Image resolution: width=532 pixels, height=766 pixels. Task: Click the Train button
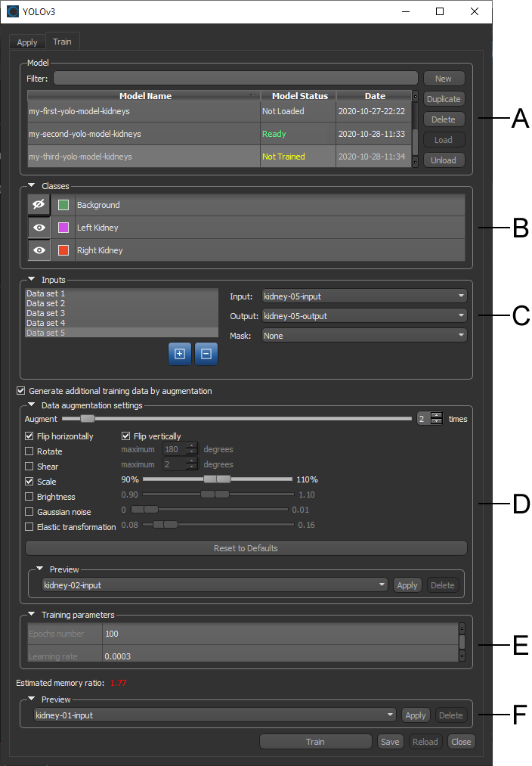coord(315,742)
